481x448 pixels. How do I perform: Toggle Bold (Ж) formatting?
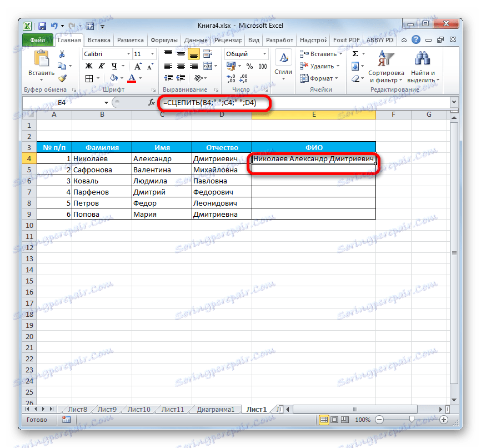click(x=89, y=66)
